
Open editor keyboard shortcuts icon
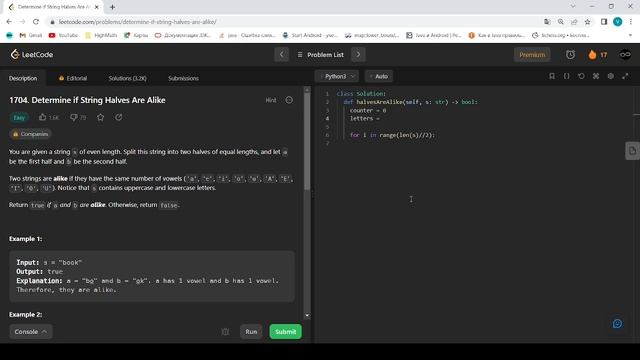[596, 76]
